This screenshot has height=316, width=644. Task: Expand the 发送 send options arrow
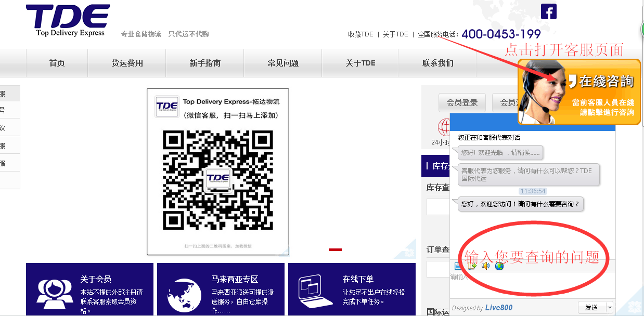[x=610, y=308]
